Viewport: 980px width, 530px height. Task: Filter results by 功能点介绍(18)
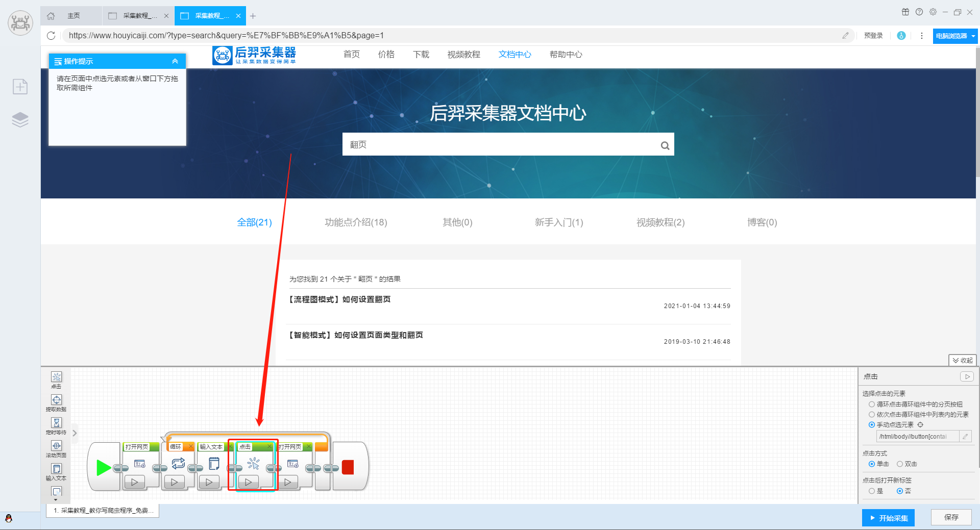(x=356, y=222)
